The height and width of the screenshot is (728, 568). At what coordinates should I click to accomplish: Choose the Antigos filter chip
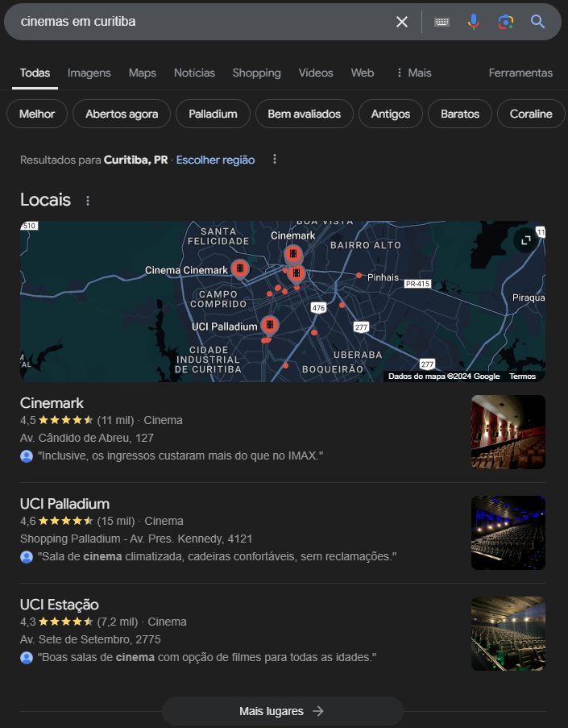[x=391, y=114]
